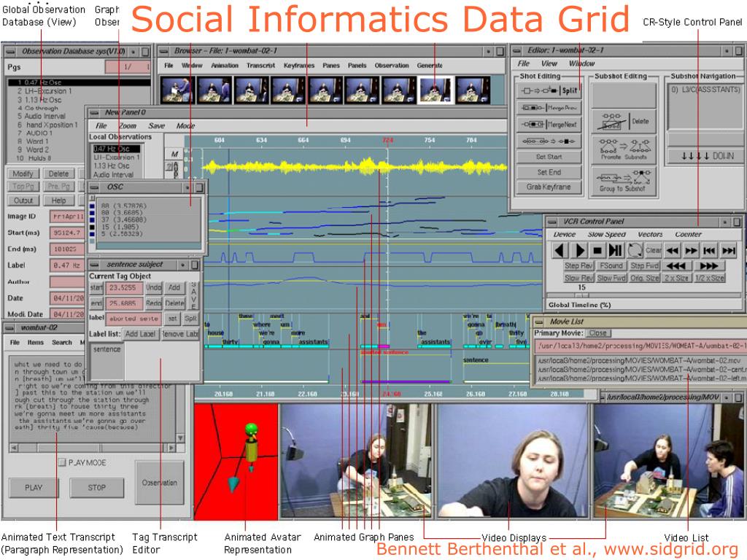
Task: Click Modify button in Observation Database
Action: click(23, 174)
